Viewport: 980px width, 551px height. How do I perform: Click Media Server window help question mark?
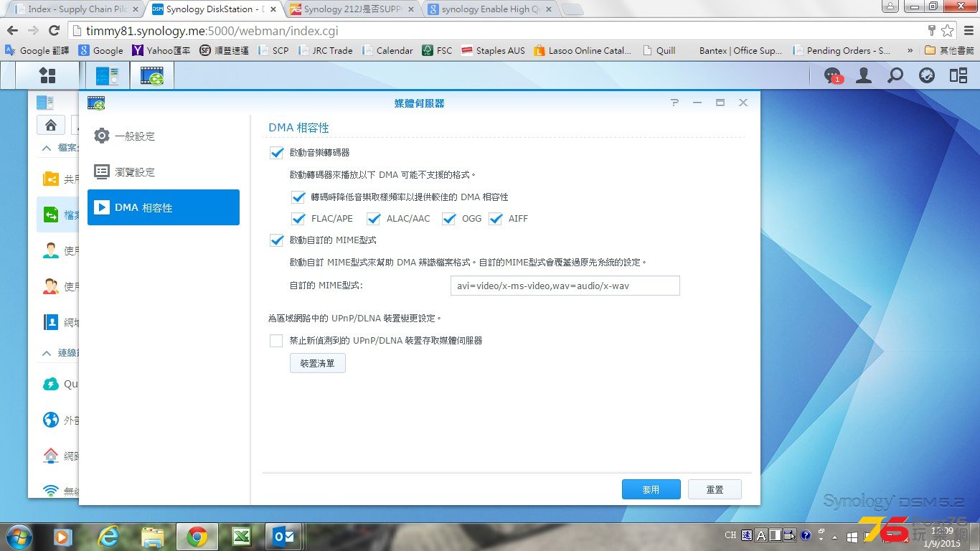coord(674,103)
